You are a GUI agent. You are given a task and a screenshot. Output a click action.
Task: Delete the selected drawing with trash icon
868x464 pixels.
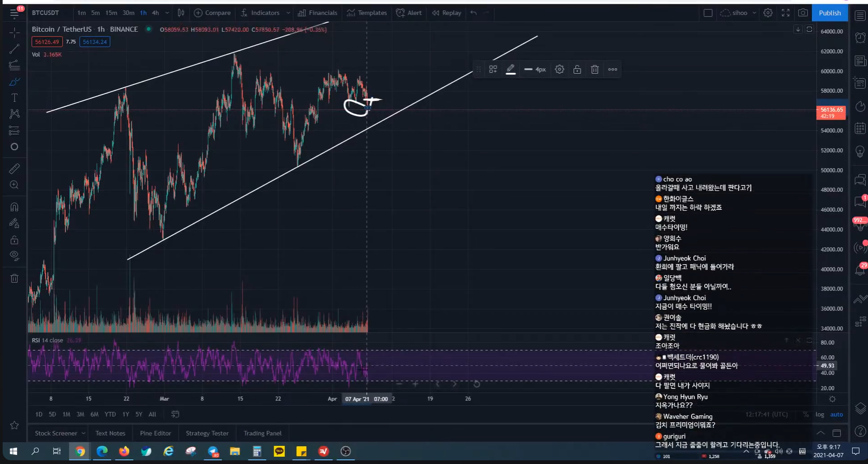pyautogui.click(x=594, y=69)
